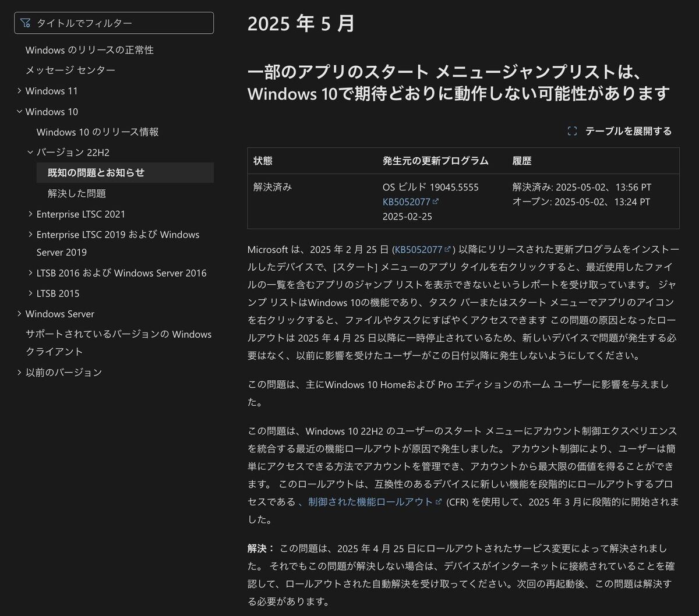
Task: Click Windows 11 label in sidebar
Action: (x=51, y=91)
